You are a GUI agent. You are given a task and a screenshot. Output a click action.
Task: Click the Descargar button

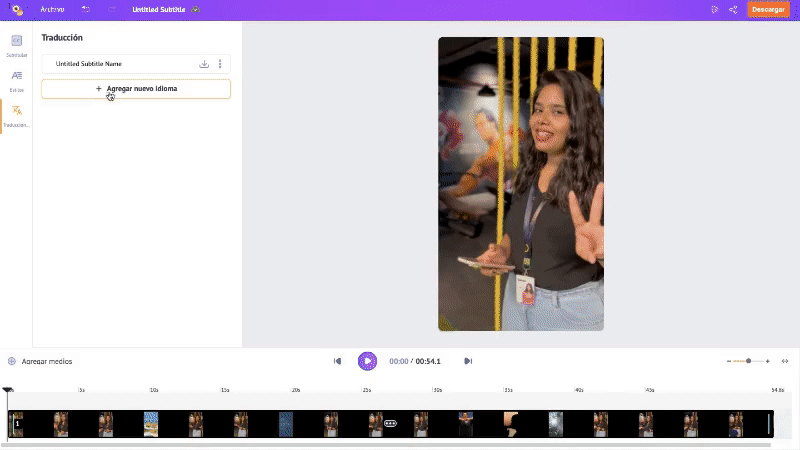click(x=768, y=9)
